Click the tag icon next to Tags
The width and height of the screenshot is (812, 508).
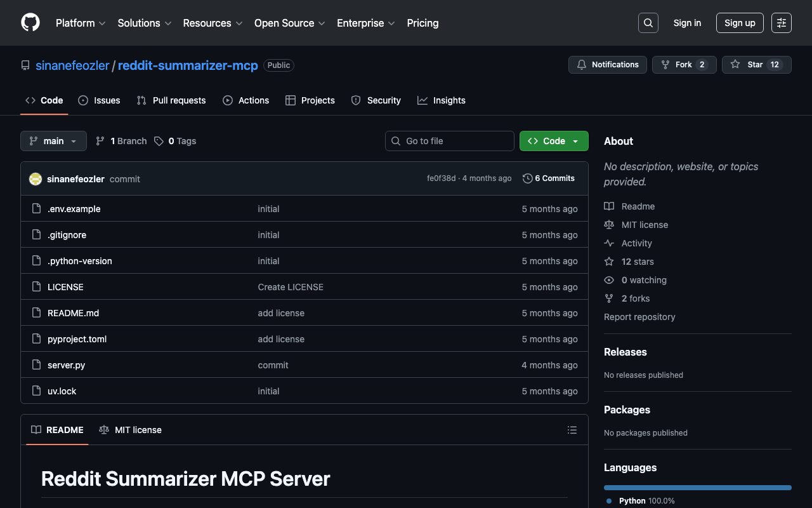[x=159, y=141]
